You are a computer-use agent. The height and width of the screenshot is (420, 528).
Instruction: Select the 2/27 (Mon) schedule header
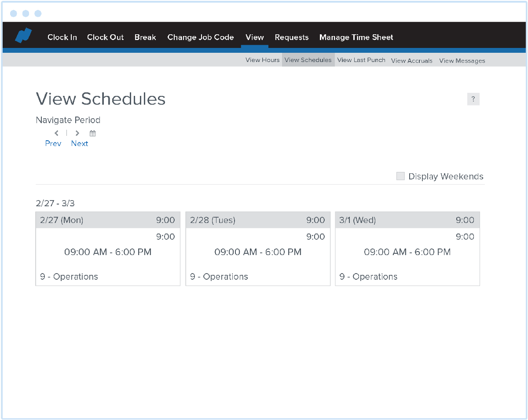click(x=108, y=220)
